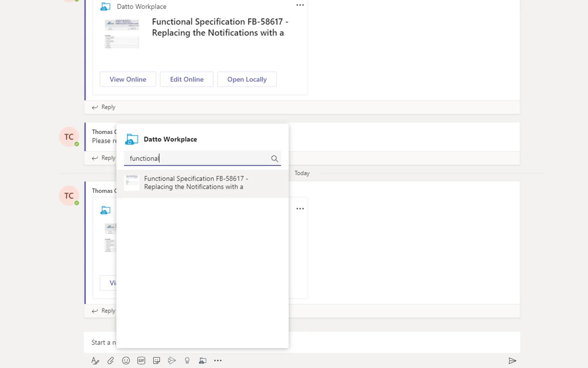The image size is (588, 368).
Task: Click Edit Online button
Action: pyautogui.click(x=187, y=79)
